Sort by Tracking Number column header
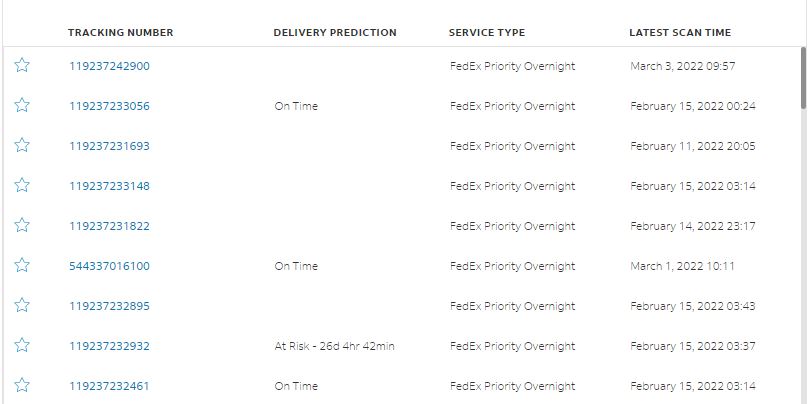 121,33
